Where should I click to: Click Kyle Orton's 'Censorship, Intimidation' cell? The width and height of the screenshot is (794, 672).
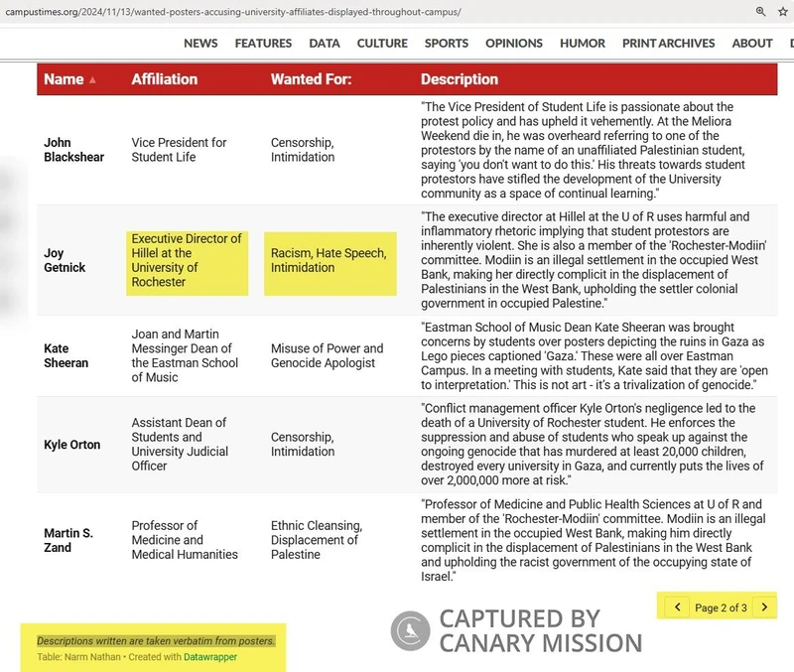303,444
